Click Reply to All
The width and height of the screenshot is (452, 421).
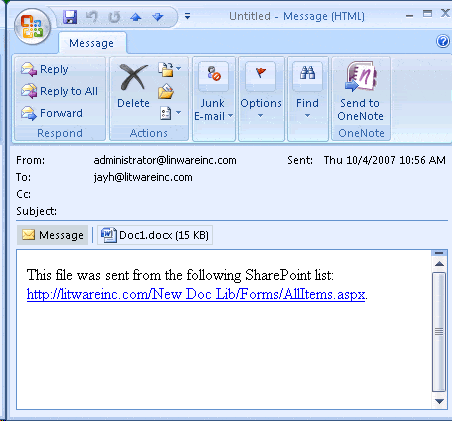59,91
